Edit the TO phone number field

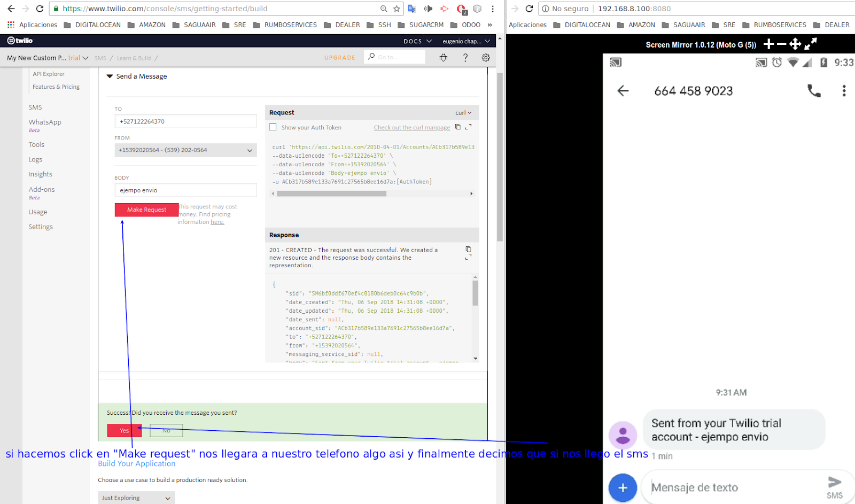pyautogui.click(x=185, y=121)
